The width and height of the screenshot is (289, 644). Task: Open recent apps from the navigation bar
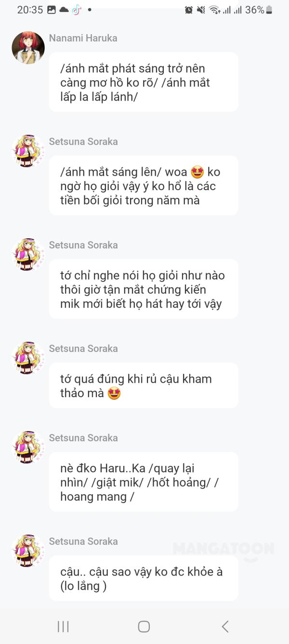click(x=63, y=626)
